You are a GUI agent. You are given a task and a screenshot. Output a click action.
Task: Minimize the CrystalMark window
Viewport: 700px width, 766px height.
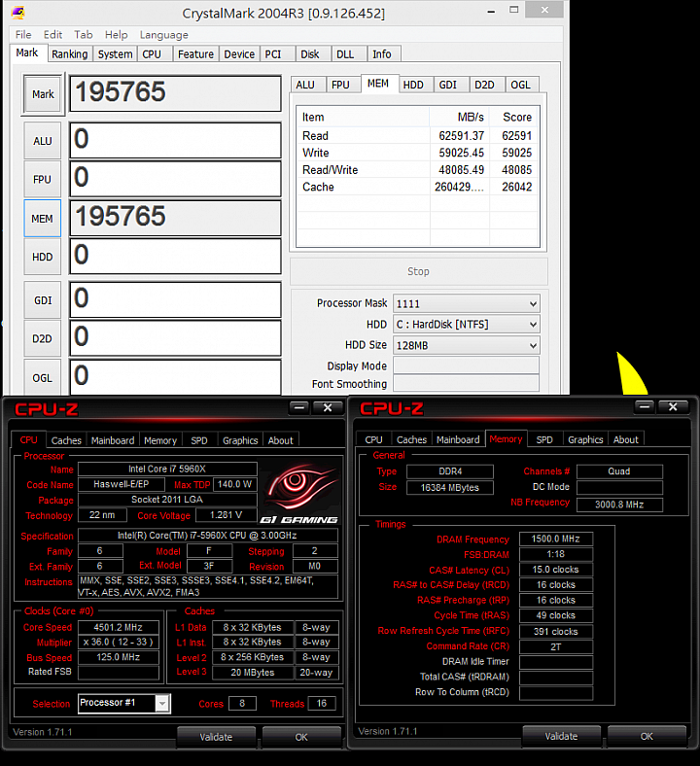pos(491,11)
